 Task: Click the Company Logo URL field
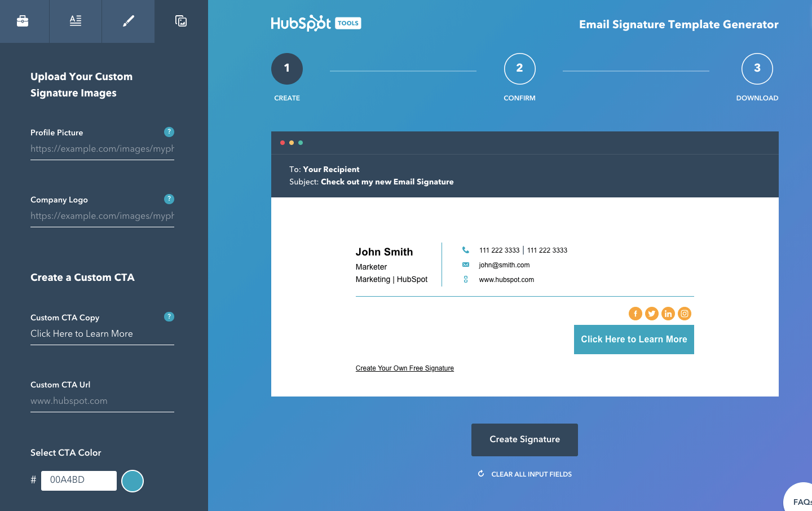(x=102, y=216)
